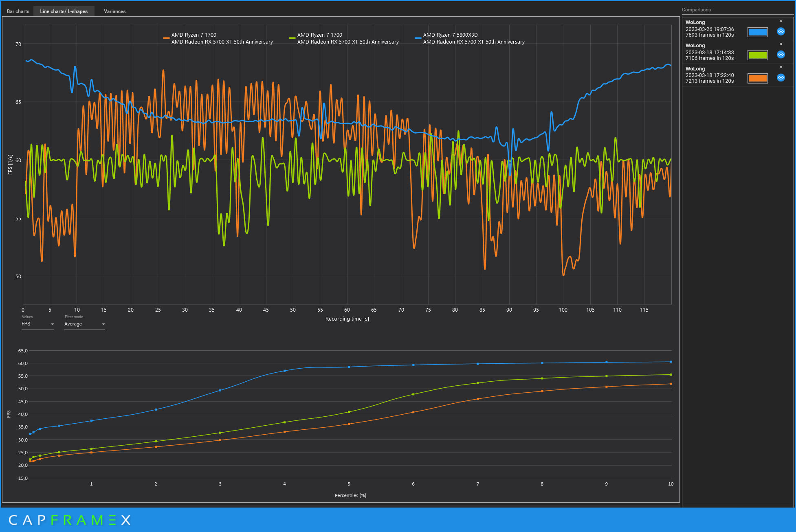
Task: Remove the 7106 frames comparison entry
Action: pyautogui.click(x=781, y=44)
